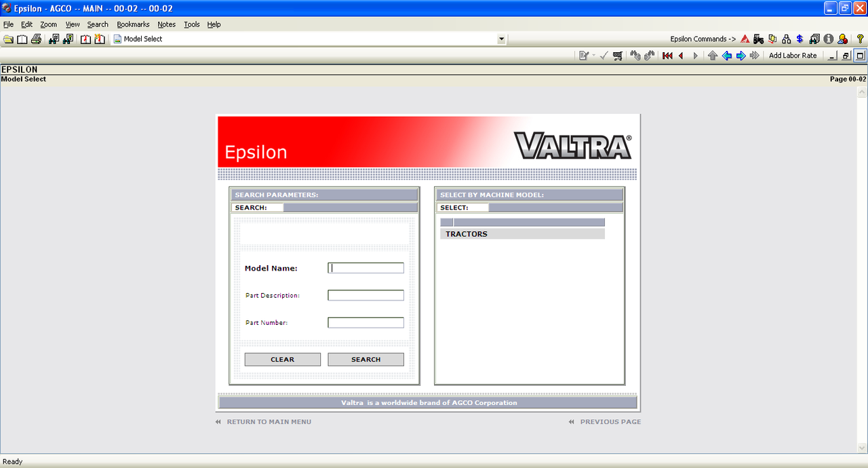Open the Edit menu
This screenshot has height=468, width=868.
pyautogui.click(x=26, y=24)
